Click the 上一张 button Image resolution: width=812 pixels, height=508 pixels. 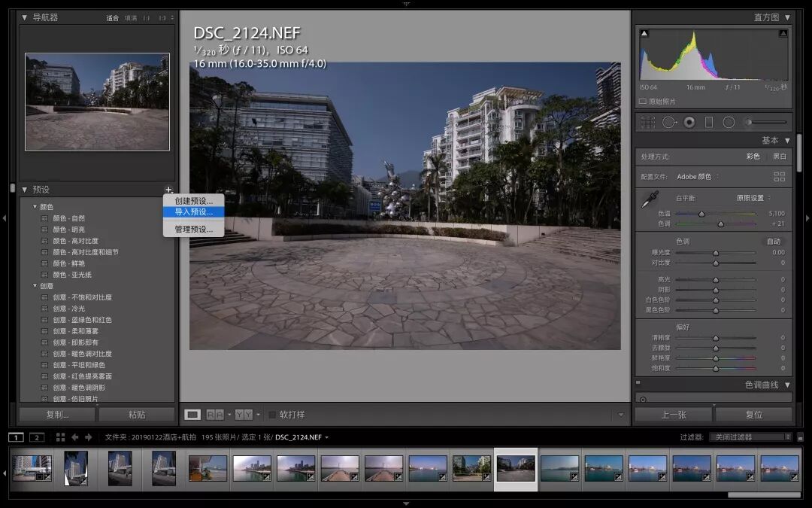pyautogui.click(x=674, y=415)
